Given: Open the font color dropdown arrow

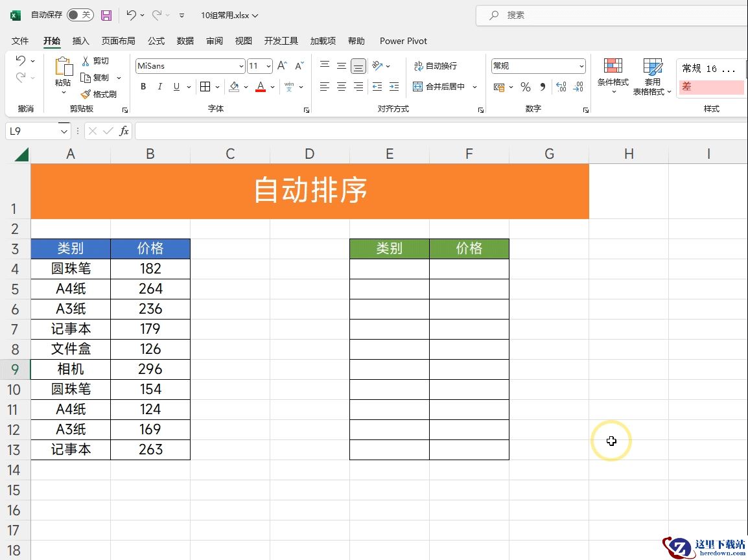Looking at the screenshot, I should (273, 87).
